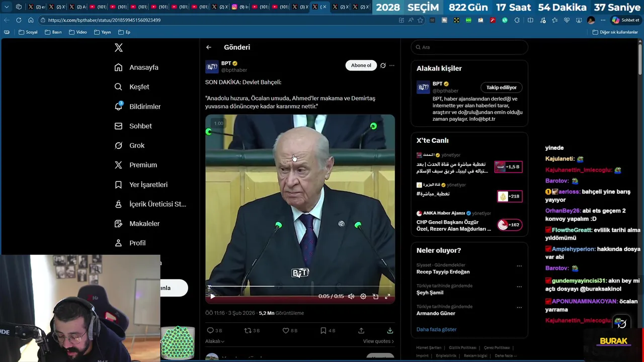Go back with the Gönderi arrow
The image size is (644, 362).
pos(209,47)
